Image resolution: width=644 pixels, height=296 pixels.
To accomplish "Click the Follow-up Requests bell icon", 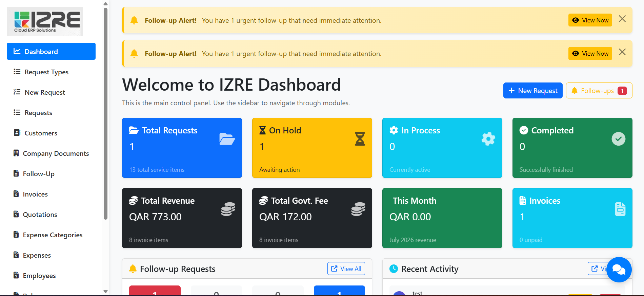I will tap(133, 269).
